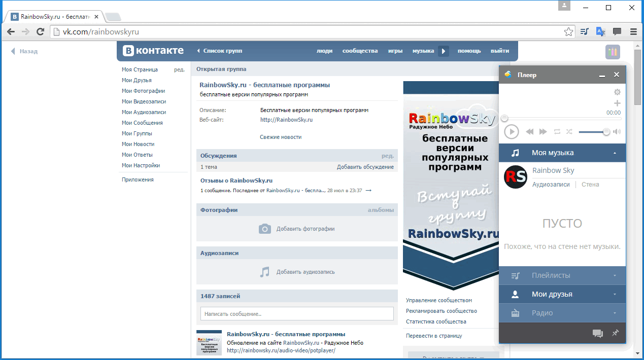Select the RainbowSky.ru browser tab
This screenshot has height=360, width=644.
(55, 16)
